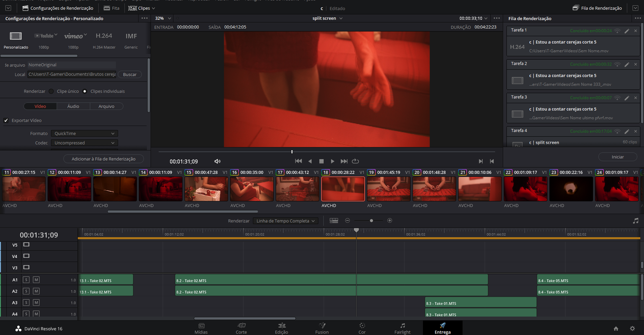644x335 pixels.
Task: Open timecode 00:00:33;10 dropdown
Action: click(473, 18)
